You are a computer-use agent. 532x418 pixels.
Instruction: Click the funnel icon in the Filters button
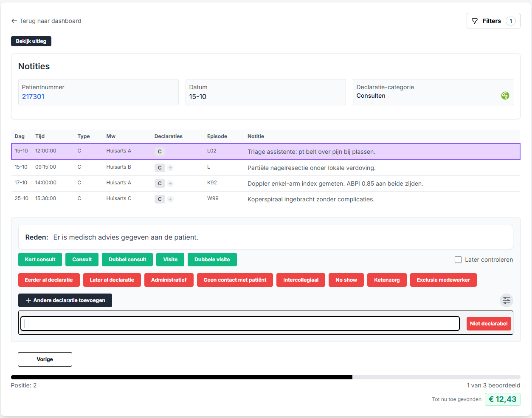coord(474,20)
